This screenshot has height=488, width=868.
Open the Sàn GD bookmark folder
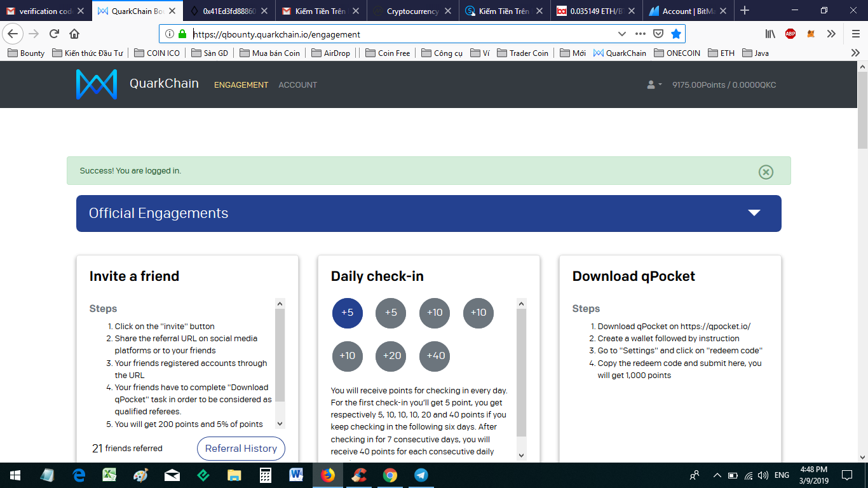pos(209,53)
